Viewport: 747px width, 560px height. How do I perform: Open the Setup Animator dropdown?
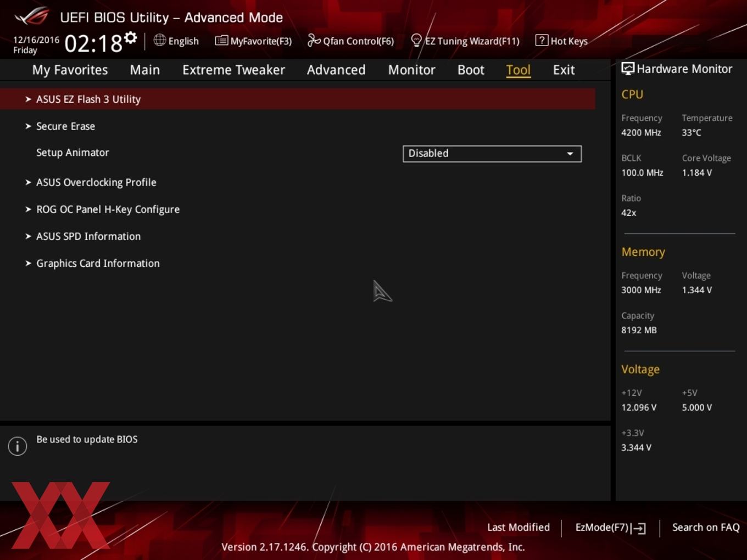point(492,154)
